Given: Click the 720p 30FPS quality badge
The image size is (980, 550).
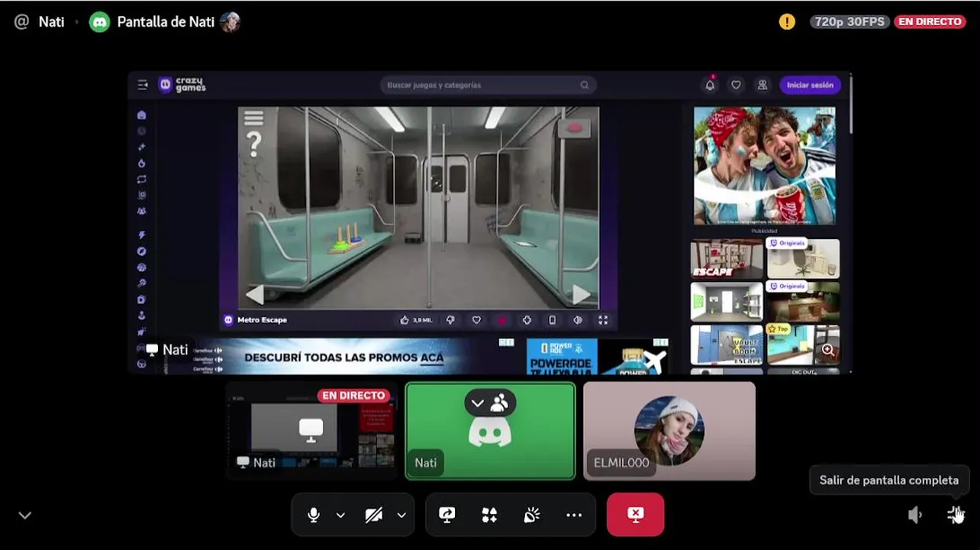Looking at the screenshot, I should (x=849, y=21).
